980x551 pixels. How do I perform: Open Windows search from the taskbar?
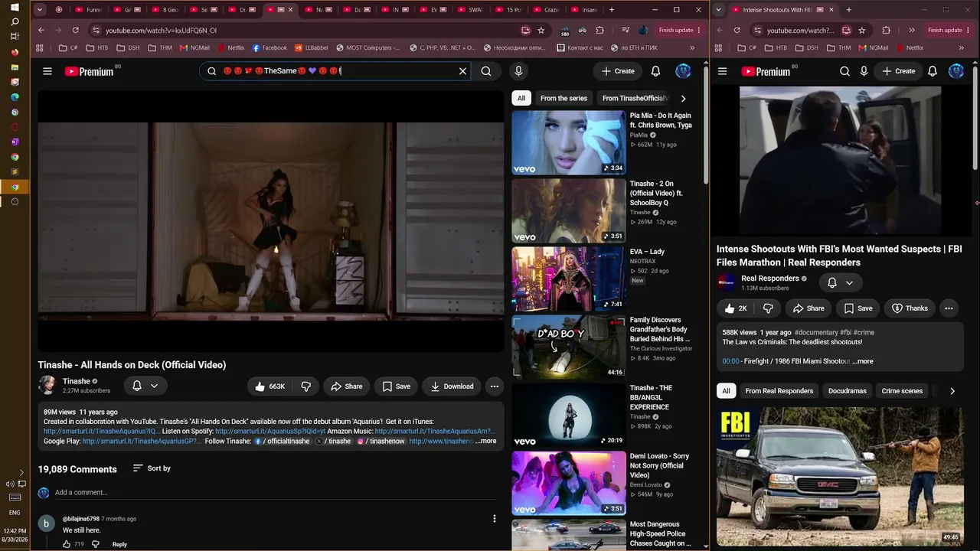(15, 21)
